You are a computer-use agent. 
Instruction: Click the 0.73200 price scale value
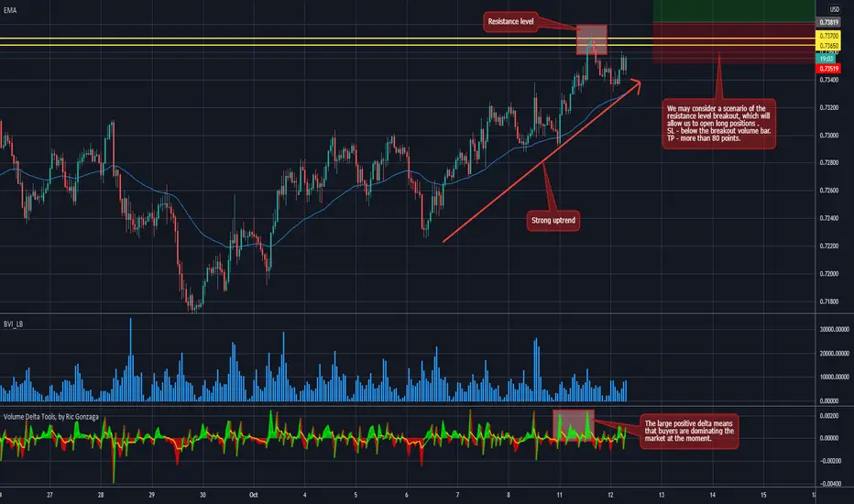coord(828,108)
